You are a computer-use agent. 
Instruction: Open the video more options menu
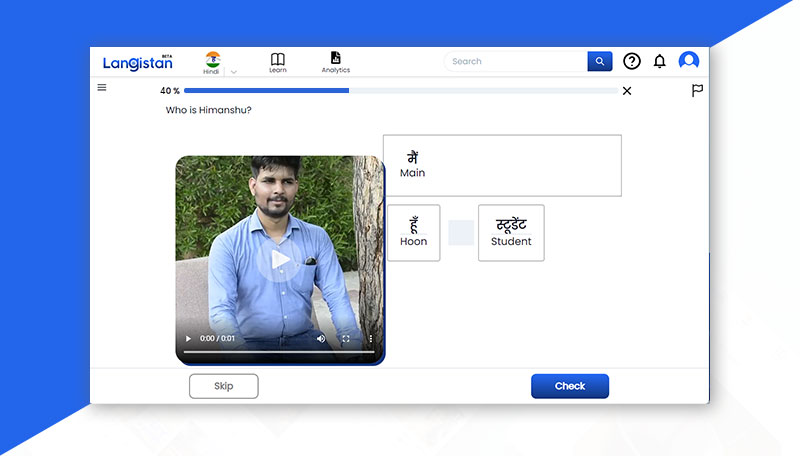[x=370, y=339]
